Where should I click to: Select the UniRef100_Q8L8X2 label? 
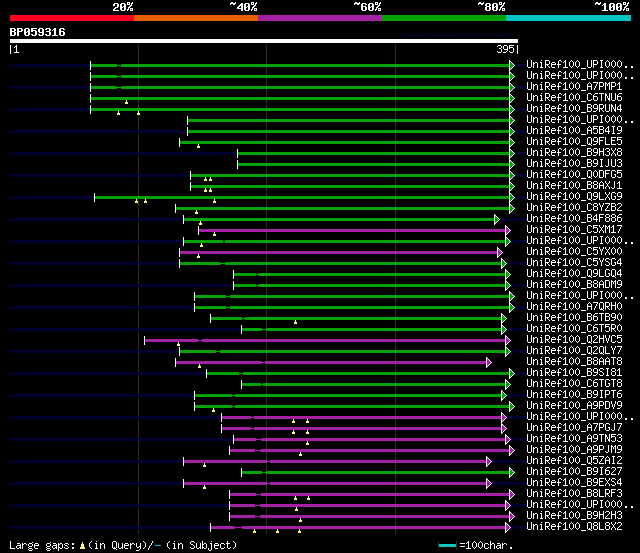click(x=574, y=527)
